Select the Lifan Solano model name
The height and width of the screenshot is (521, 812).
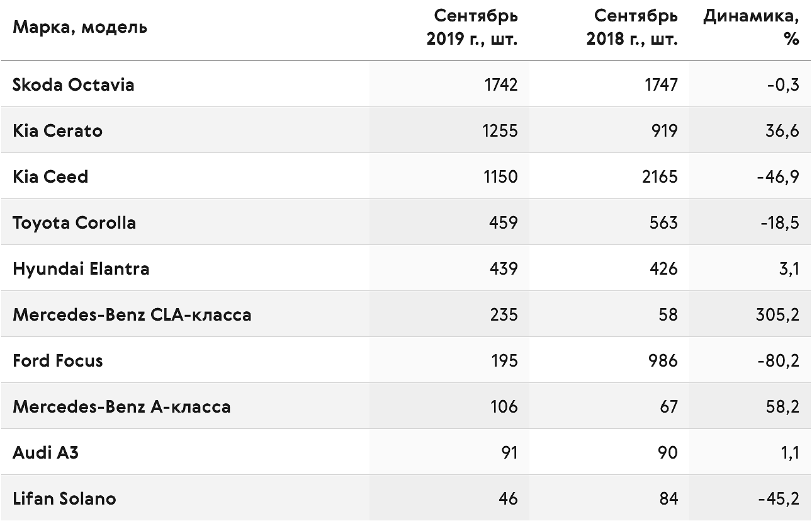[x=64, y=498]
